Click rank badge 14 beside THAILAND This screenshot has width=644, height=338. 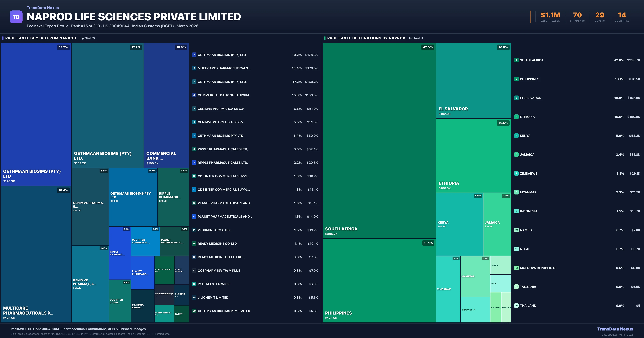pos(516,306)
